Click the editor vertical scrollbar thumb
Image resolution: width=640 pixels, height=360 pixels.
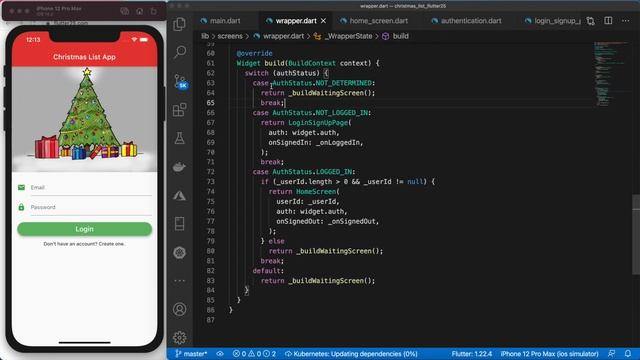pyautogui.click(x=636, y=235)
